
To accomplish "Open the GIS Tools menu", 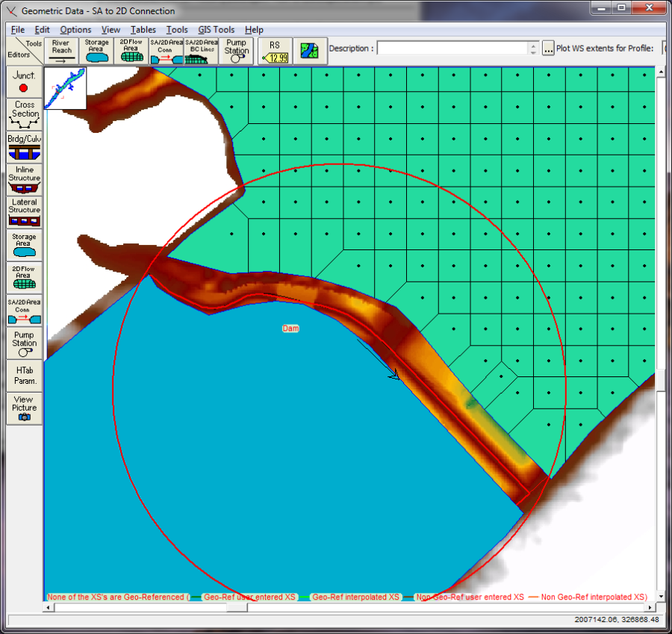I will 216,29.
